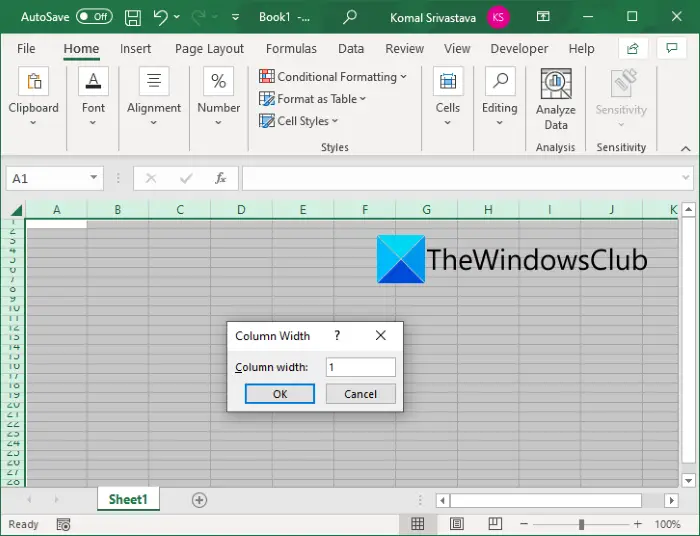Click horizontal scrollbar left arrow
Image resolution: width=700 pixels, height=536 pixels.
tap(442, 500)
